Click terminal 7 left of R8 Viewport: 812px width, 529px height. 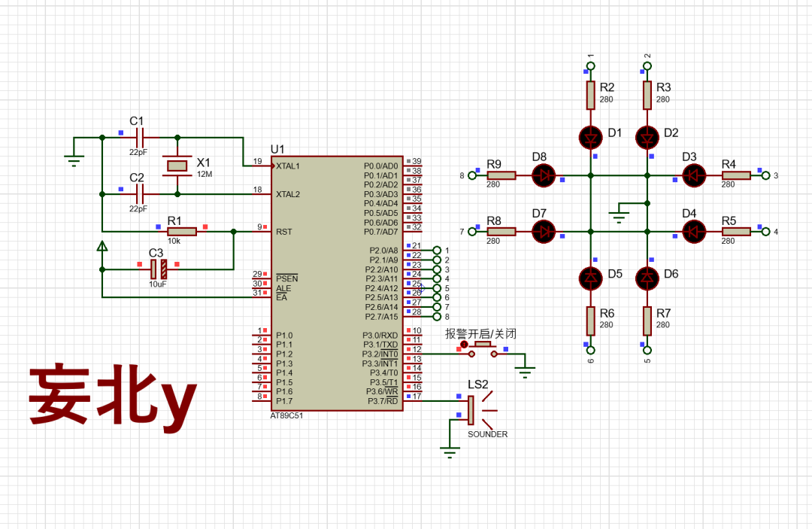[x=471, y=232]
